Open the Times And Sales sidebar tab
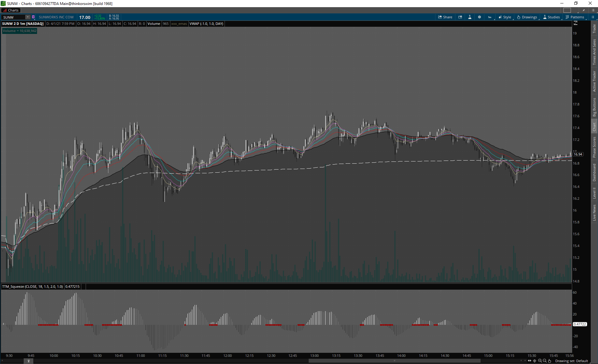This screenshot has height=364, width=598. pos(594,52)
